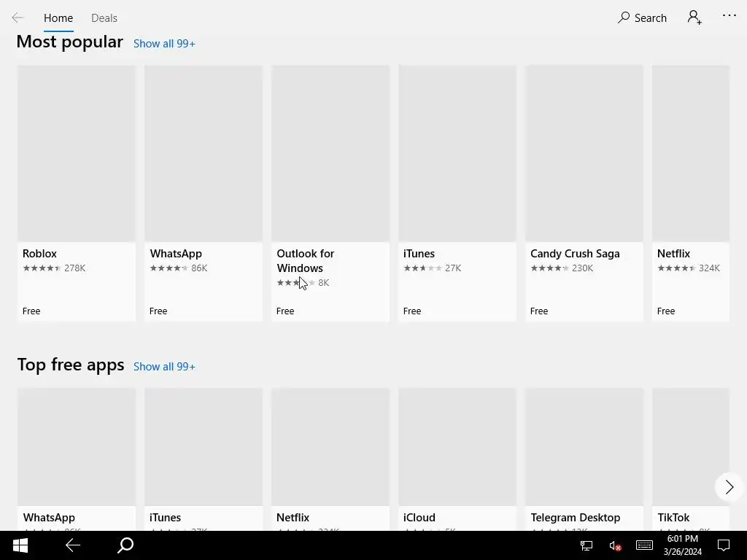Open iTunes thumbnail in Most popular
Screen dimensions: 747x560
(x=457, y=153)
